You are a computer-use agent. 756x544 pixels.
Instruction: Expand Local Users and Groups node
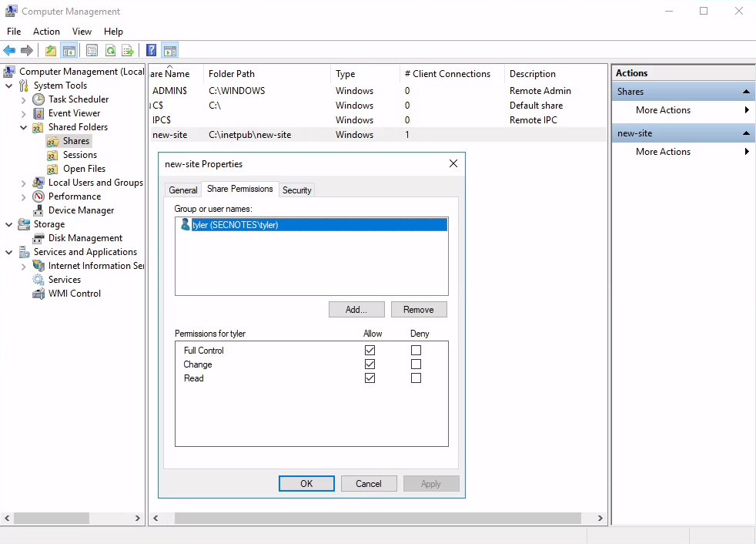tap(24, 183)
